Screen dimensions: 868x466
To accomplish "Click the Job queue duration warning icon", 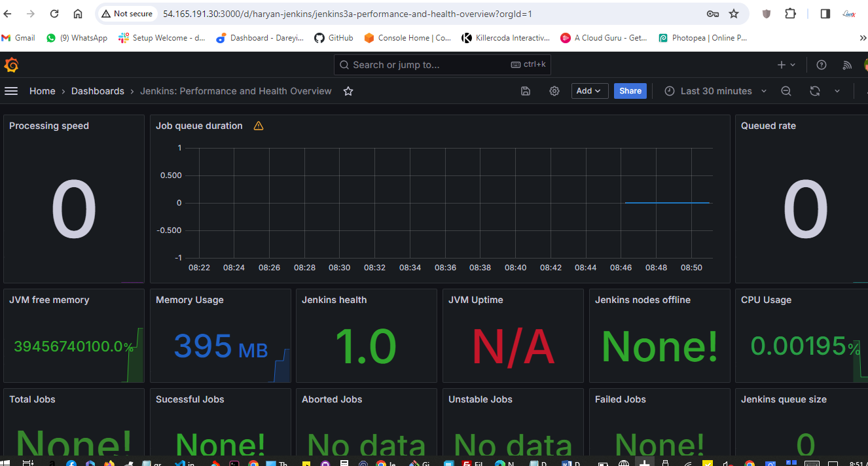I will pos(259,126).
